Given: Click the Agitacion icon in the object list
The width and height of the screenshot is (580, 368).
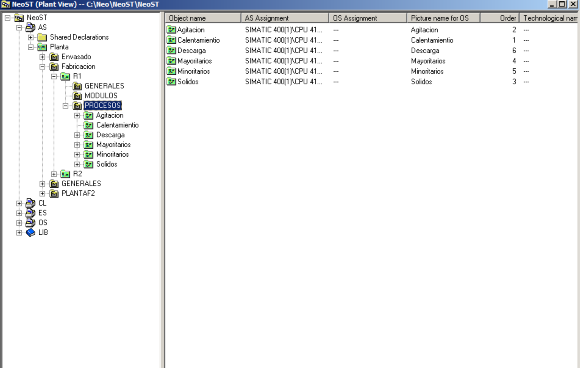Looking at the screenshot, I should tap(171, 30).
